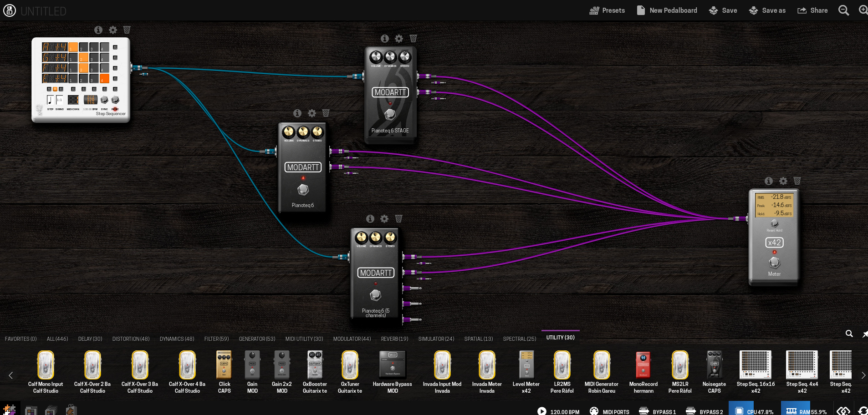
Task: Open the 120.00 BPM transport settings
Action: pos(558,411)
